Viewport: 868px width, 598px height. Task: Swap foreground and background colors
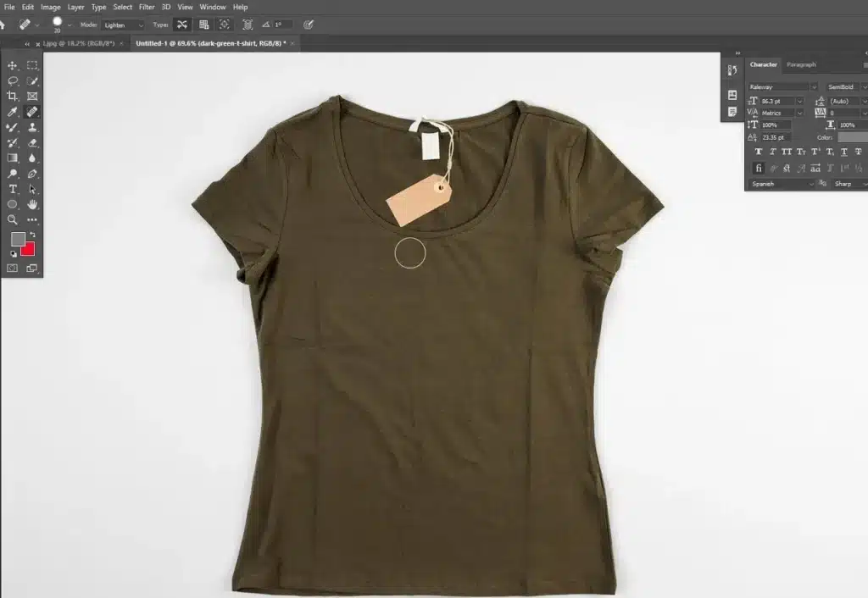[x=32, y=235]
